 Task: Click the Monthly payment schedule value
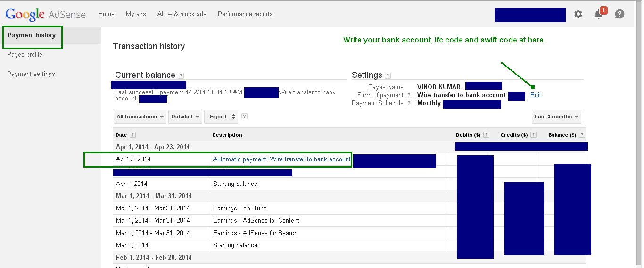429,103
